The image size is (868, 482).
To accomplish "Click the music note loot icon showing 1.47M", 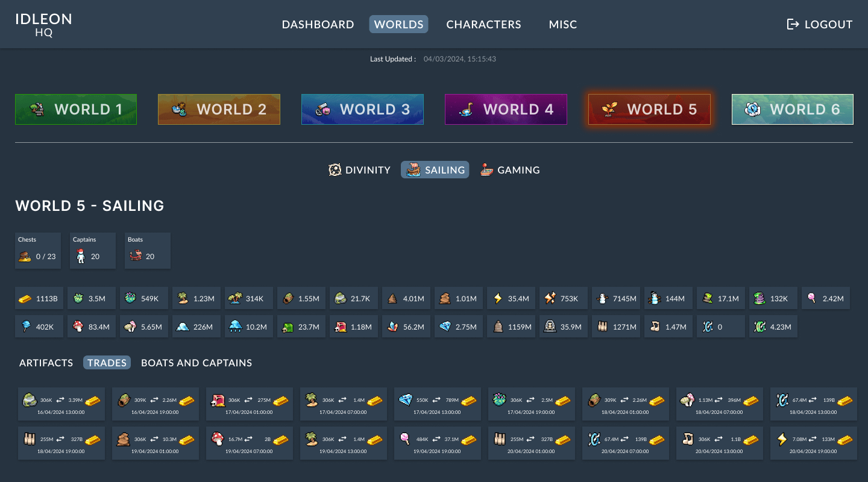I will coord(654,327).
